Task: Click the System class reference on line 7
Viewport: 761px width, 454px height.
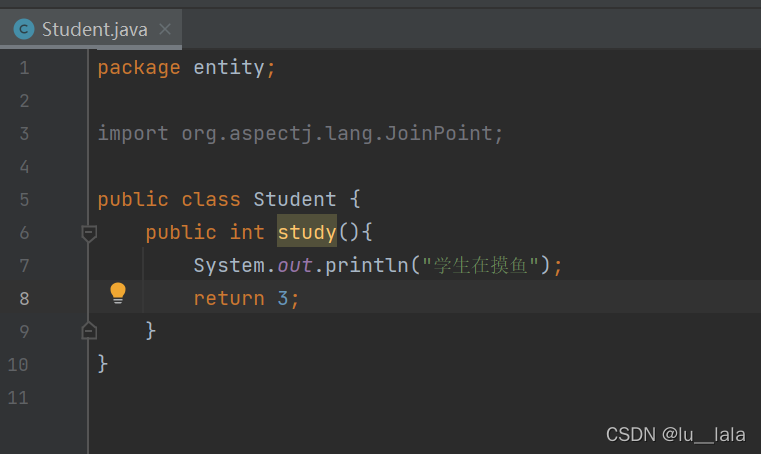Action: (229, 266)
